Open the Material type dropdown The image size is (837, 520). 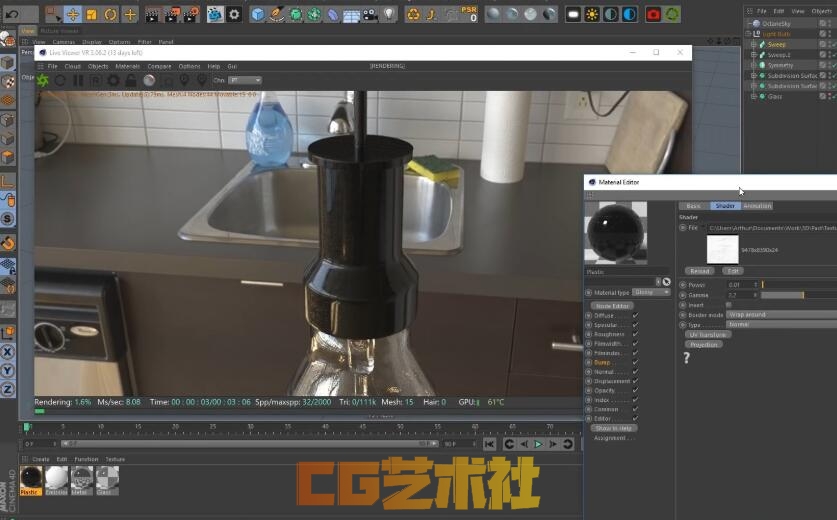[651, 293]
